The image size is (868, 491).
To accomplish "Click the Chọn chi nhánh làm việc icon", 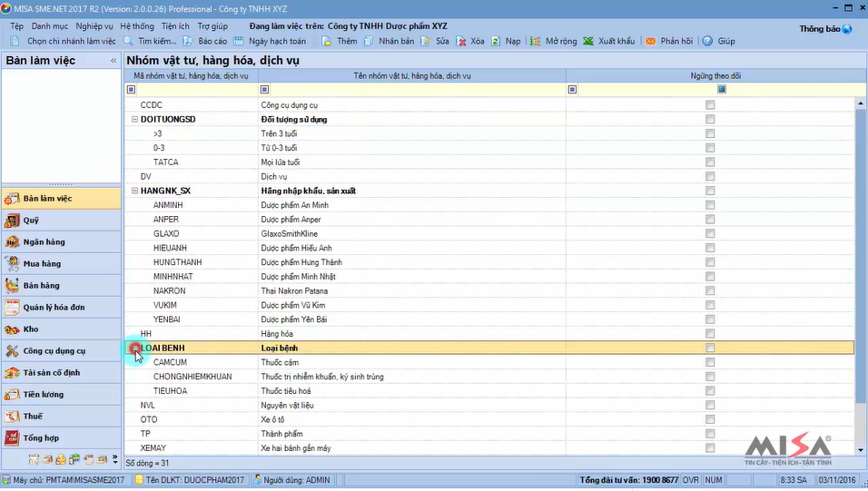I will tap(15, 41).
